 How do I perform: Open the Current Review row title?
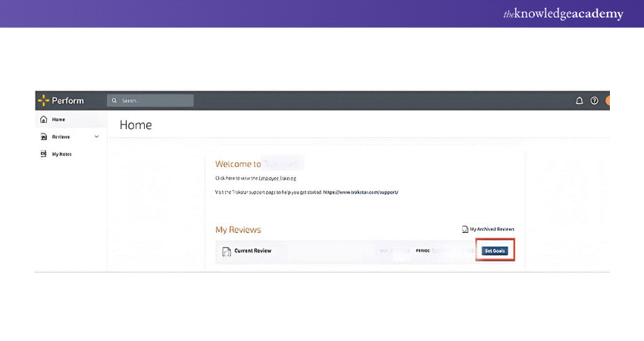[x=253, y=251]
